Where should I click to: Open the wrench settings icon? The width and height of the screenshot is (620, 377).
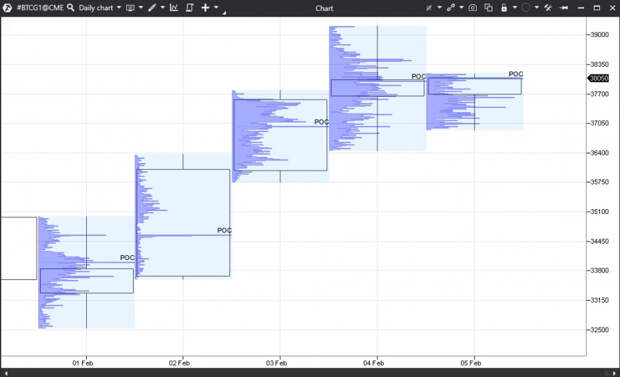(x=548, y=8)
